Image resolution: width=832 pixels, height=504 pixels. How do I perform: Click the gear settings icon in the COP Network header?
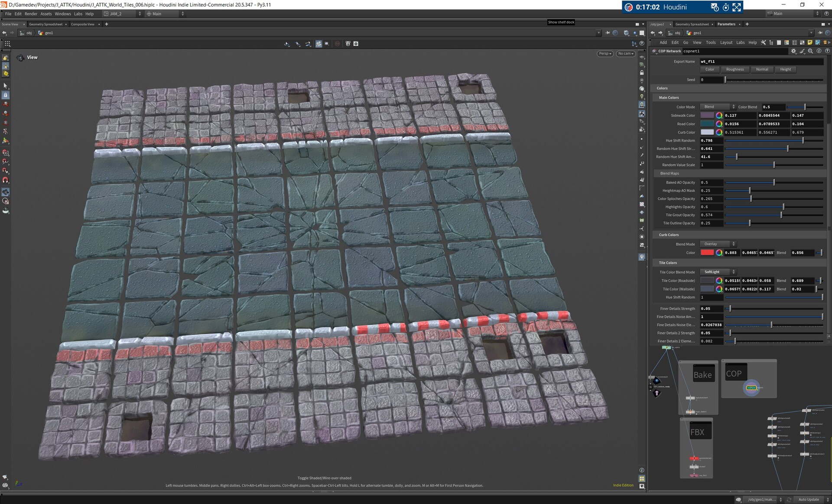793,51
